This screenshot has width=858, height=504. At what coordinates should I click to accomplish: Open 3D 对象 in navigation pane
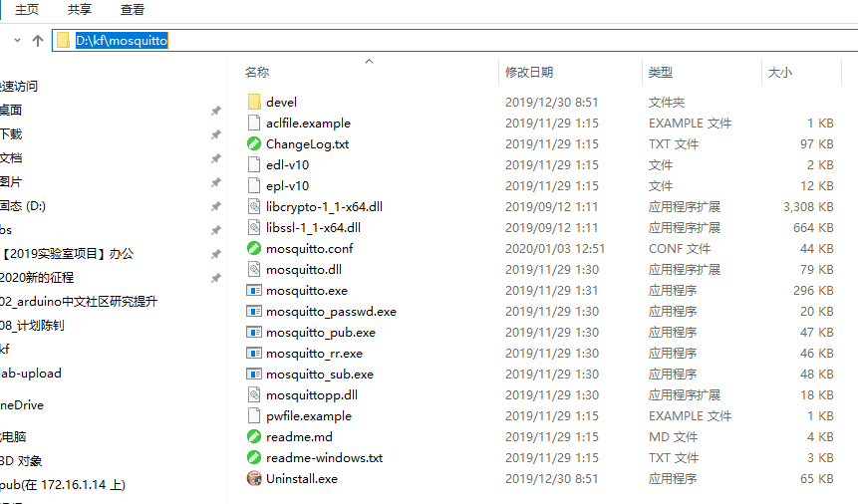21,461
